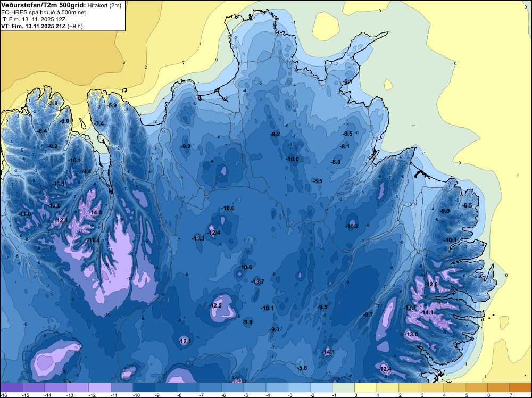
Task: Click the -9.0 temperature value
Action: coord(248,322)
